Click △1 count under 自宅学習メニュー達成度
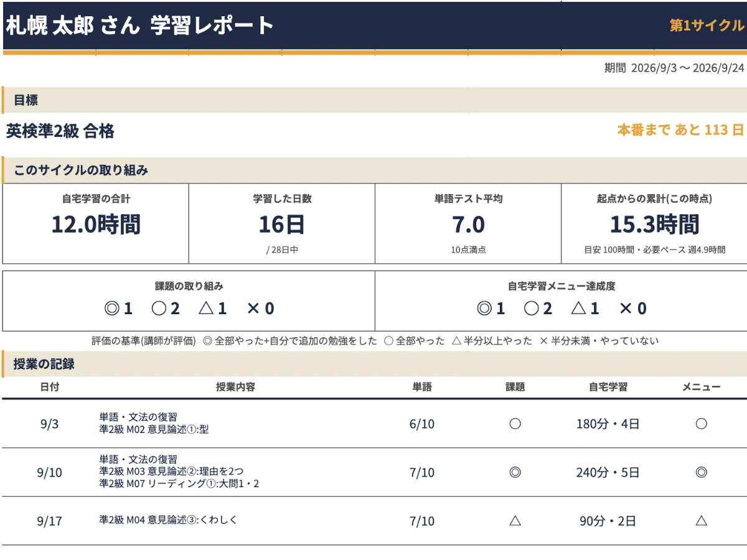 (x=585, y=309)
